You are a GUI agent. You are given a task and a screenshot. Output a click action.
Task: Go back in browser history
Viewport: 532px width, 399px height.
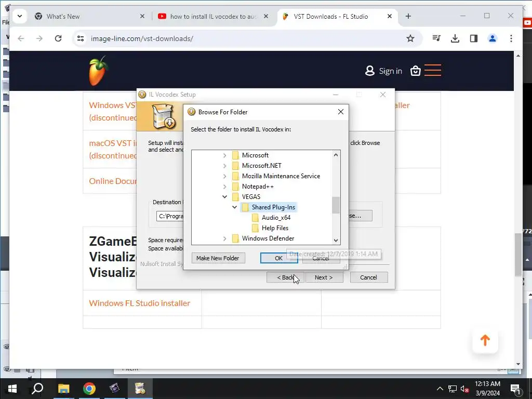21,38
